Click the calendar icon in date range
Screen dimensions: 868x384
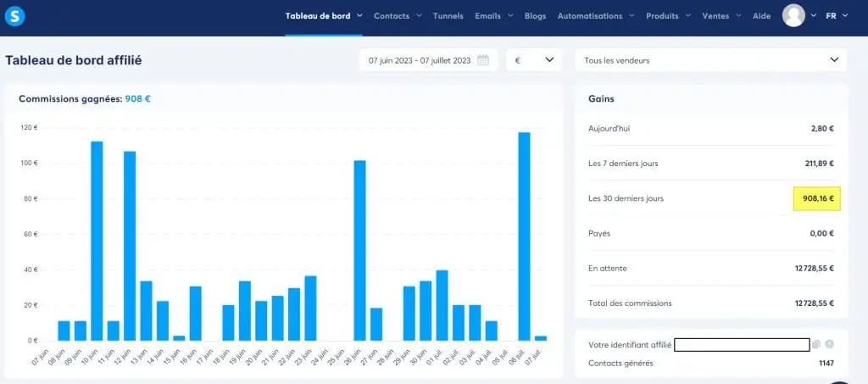pos(483,60)
